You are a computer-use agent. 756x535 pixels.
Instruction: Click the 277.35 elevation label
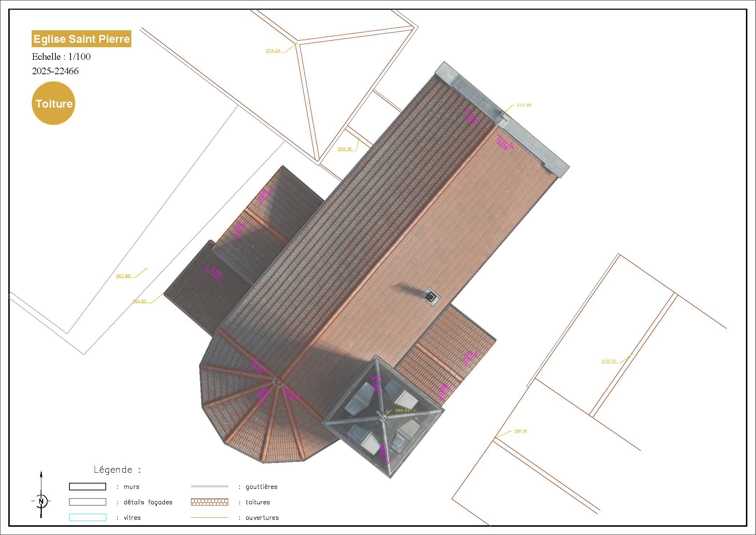click(524, 105)
